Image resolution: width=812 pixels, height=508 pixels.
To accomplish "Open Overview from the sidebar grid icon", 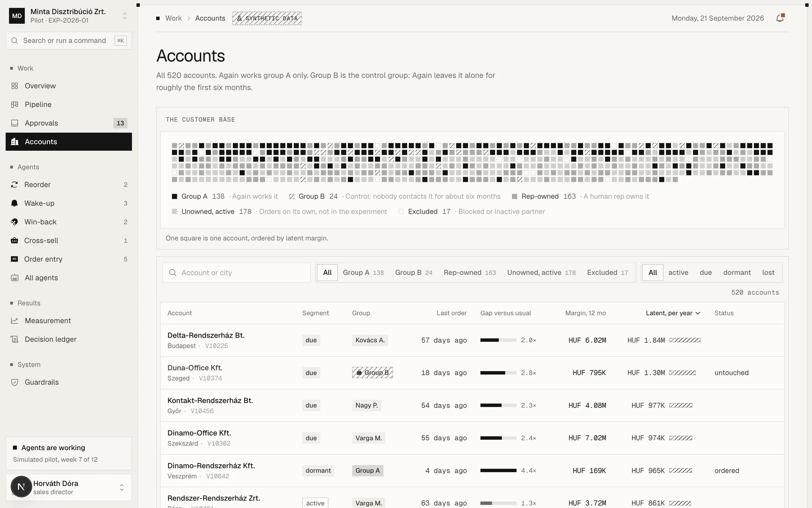I will click(x=15, y=86).
